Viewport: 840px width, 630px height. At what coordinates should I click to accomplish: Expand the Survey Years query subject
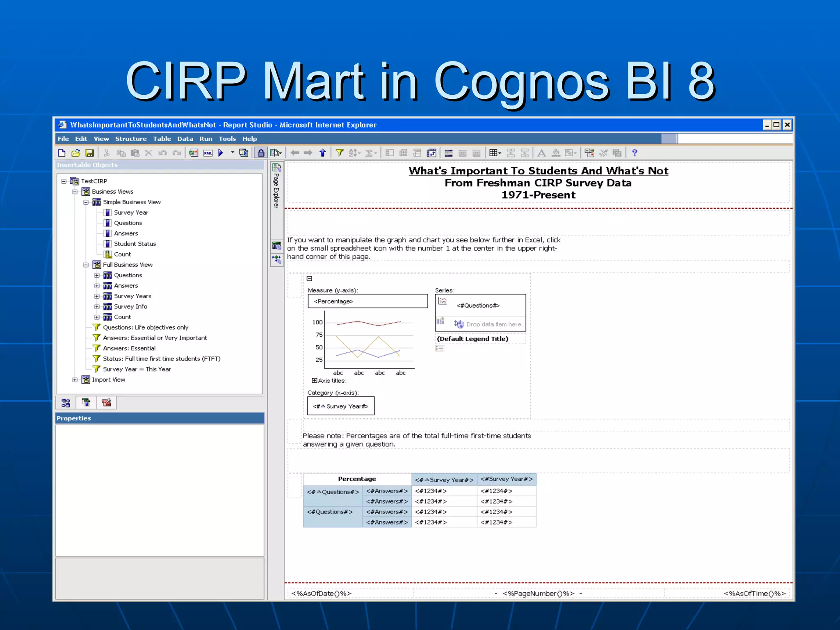click(x=97, y=296)
